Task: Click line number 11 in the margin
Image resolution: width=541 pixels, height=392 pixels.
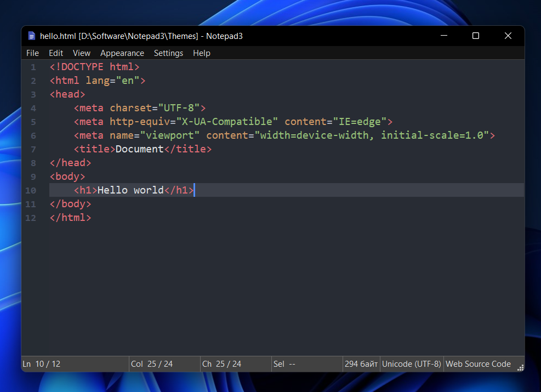Action: tap(31, 204)
